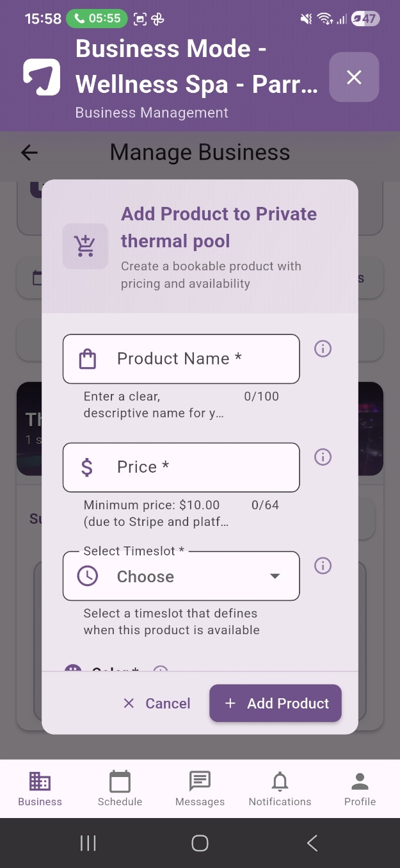This screenshot has height=868, width=400.
Task: Focus the Product Name input field
Action: 181,359
